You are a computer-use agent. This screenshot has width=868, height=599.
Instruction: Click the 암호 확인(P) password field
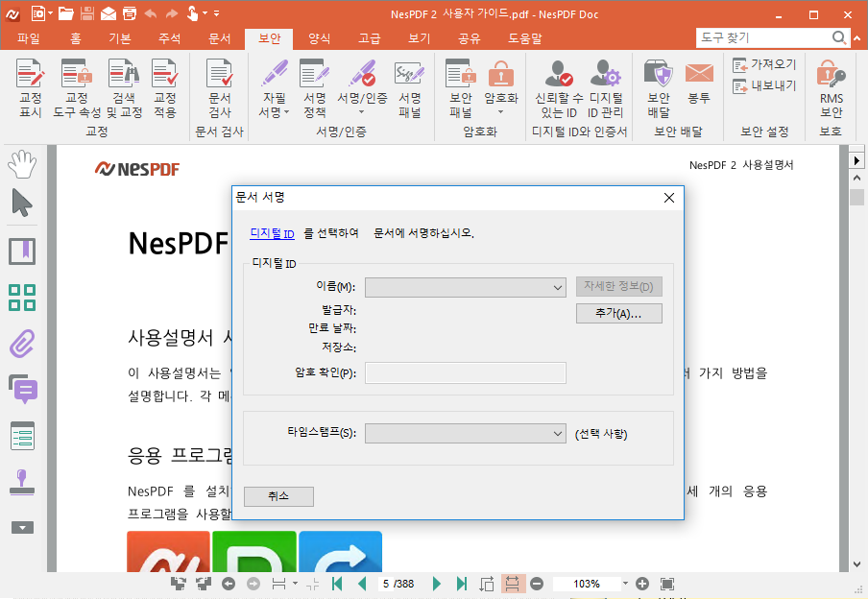[x=465, y=372]
